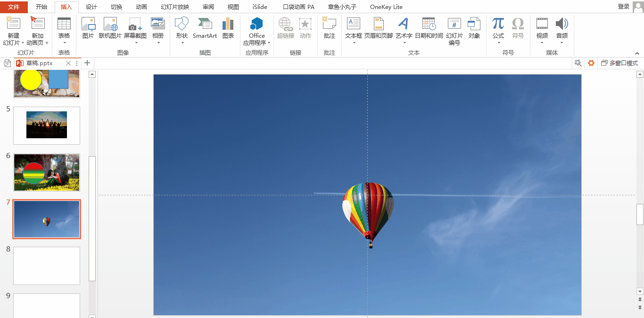Screen dimensions: 644x318
Task: Insert a table with 表格 icon
Action: (x=64, y=24)
